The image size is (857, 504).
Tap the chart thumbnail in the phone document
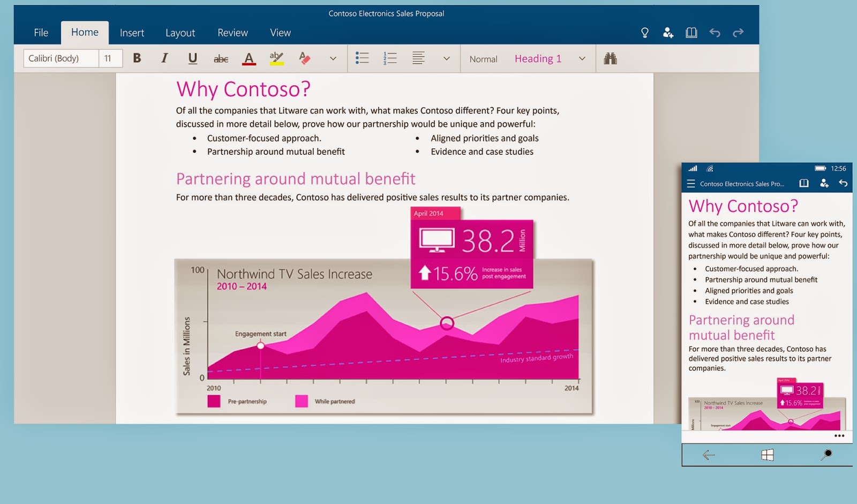(x=767, y=404)
